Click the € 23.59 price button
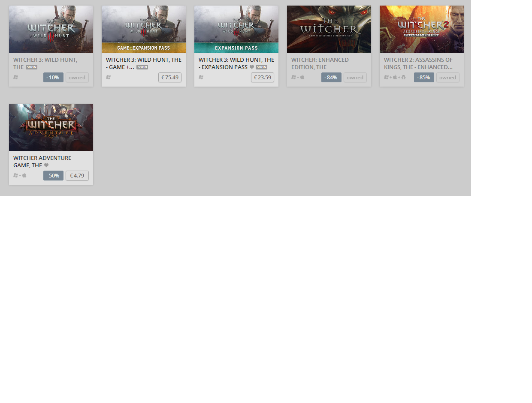This screenshot has width=532, height=403. pos(263,78)
